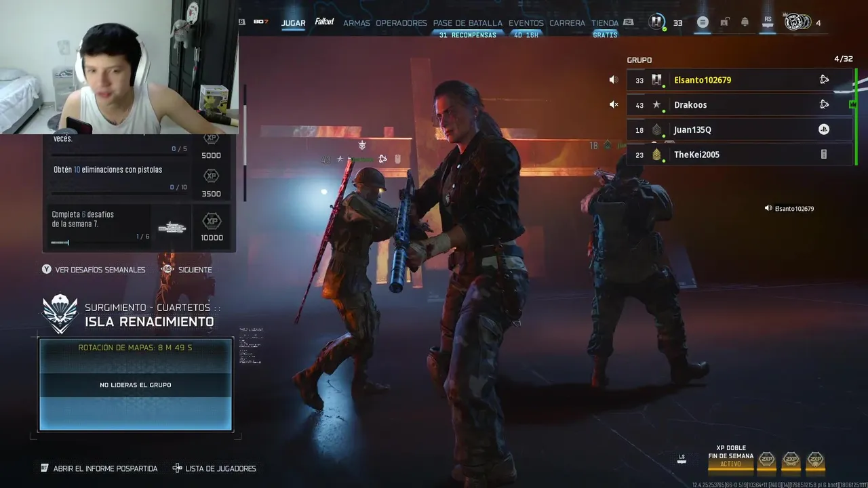Click the 4D 16H event timer badge
The height and width of the screenshot is (488, 868).
tap(526, 35)
